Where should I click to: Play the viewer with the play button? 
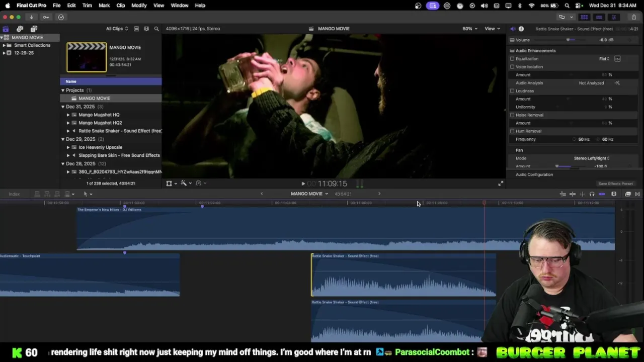(303, 184)
